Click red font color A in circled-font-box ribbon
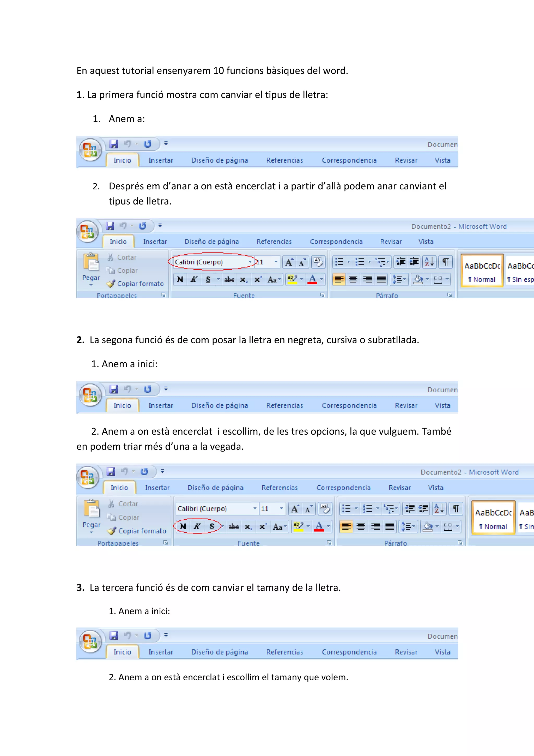Image resolution: width=534 pixels, height=756 pixels. click(x=312, y=280)
